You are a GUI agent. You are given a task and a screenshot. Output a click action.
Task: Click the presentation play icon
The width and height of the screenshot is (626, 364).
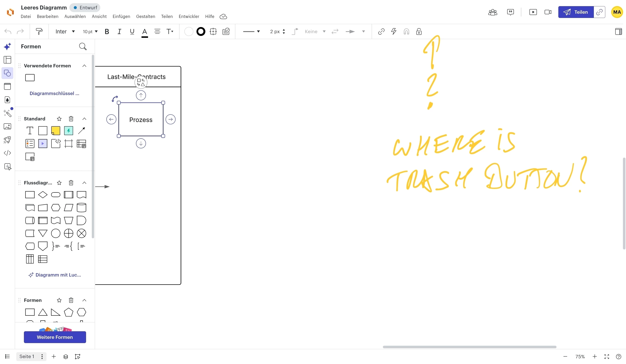pyautogui.click(x=533, y=12)
